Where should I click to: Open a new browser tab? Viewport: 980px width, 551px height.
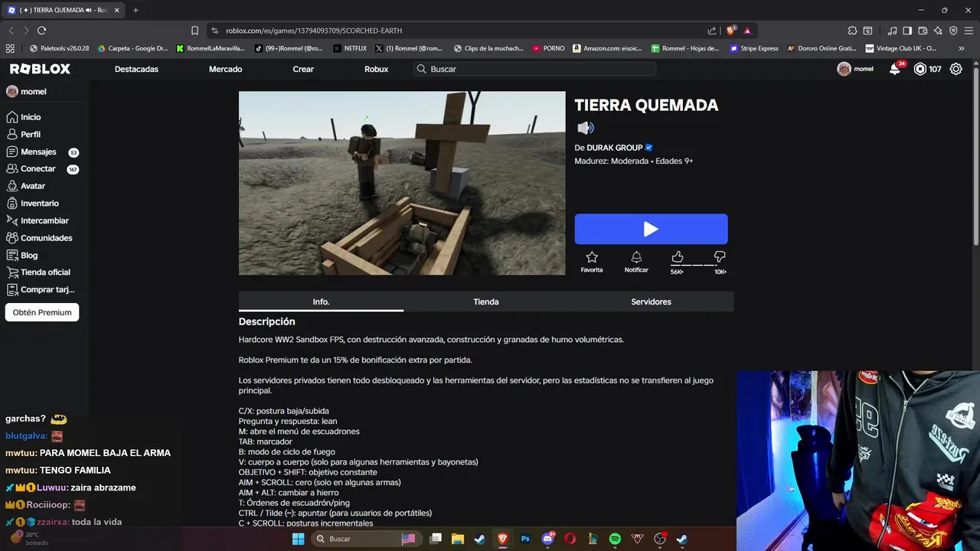point(136,10)
